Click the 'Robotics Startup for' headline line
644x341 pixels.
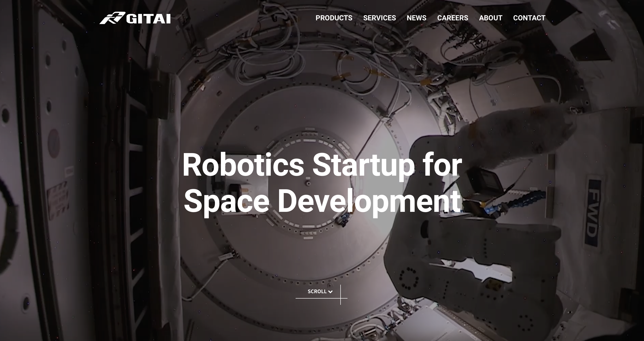coord(322,165)
